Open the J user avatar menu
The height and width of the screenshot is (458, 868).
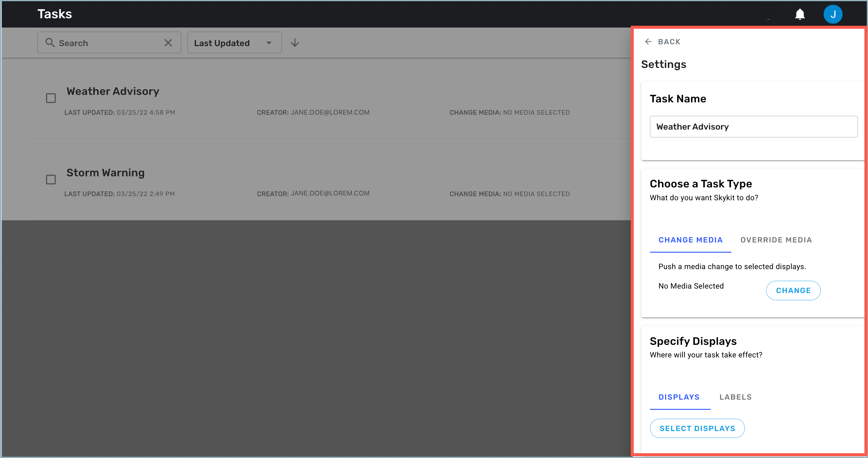click(x=833, y=14)
